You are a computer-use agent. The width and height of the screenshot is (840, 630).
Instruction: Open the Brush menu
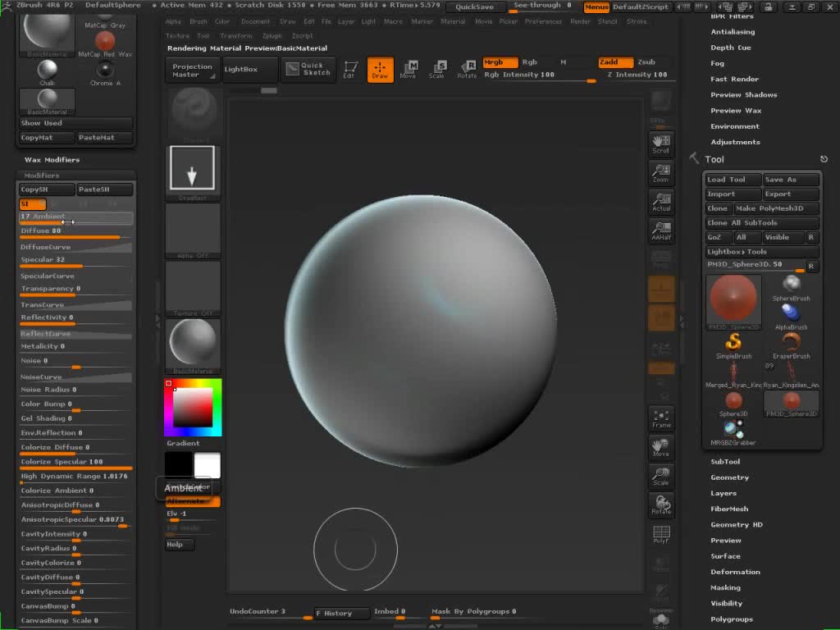(x=198, y=21)
